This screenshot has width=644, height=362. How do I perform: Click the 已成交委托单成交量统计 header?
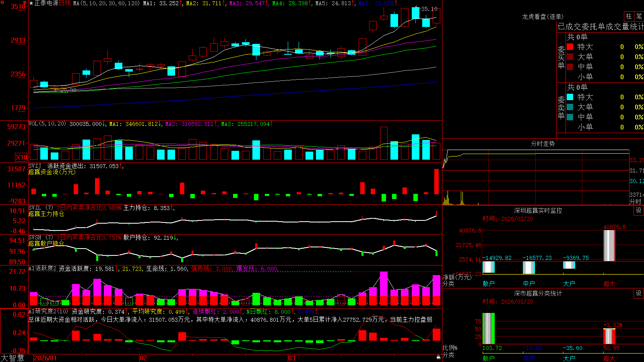pyautogui.click(x=601, y=27)
